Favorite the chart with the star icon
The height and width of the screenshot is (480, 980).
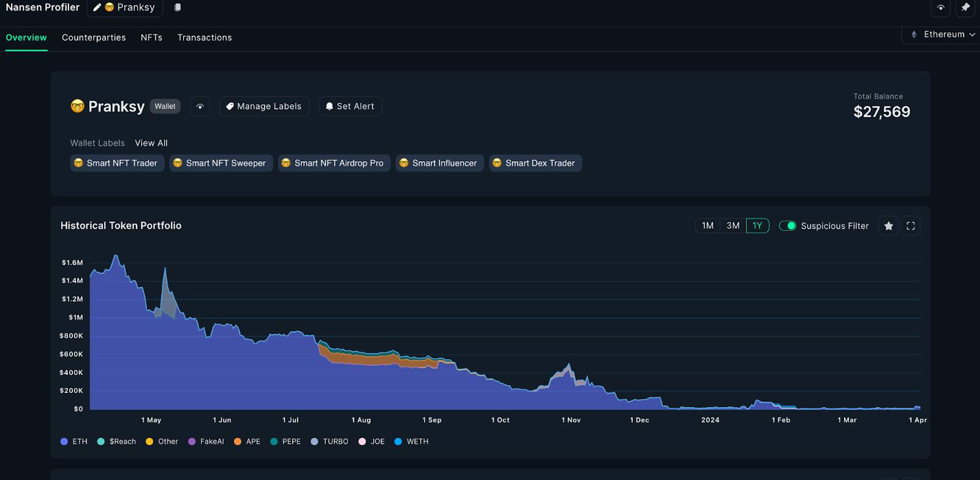point(888,226)
